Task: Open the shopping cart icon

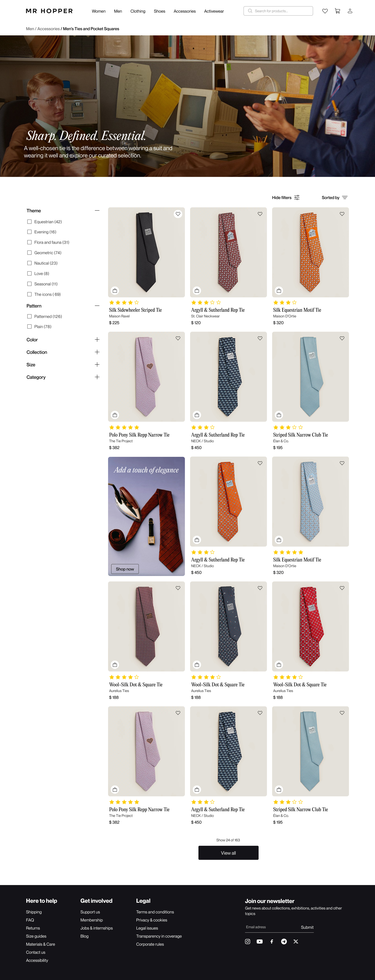Action: 337,11
